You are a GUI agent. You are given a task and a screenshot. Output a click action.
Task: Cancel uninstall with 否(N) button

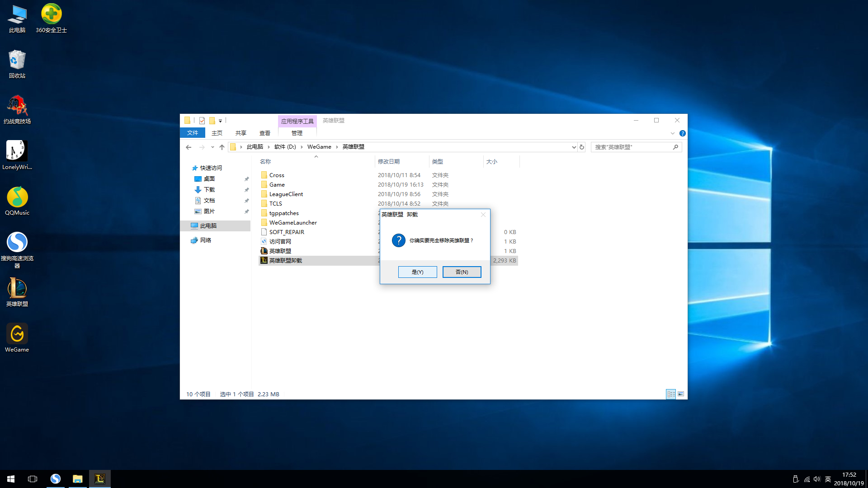(x=462, y=272)
